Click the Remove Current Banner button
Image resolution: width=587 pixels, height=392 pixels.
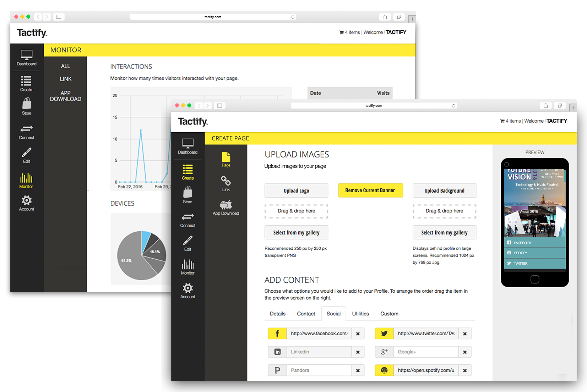[x=370, y=190]
